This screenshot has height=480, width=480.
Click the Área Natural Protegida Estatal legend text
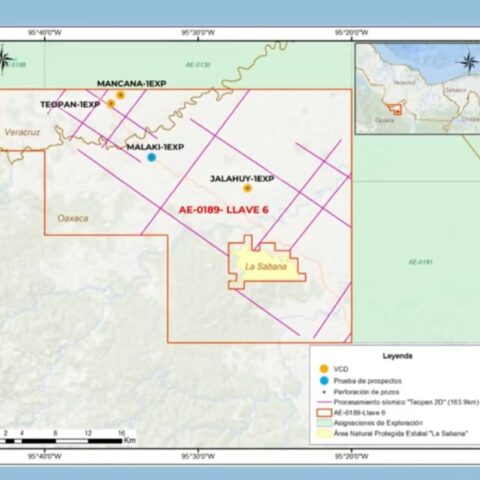click(x=401, y=434)
